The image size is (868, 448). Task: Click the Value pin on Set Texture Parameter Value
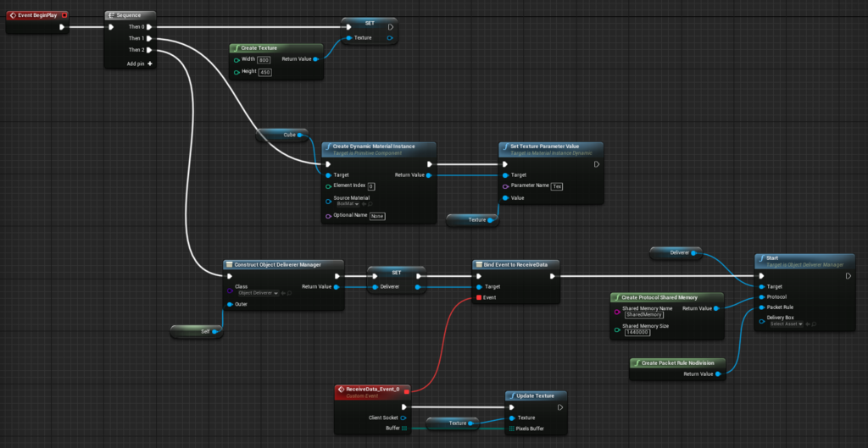pos(505,198)
